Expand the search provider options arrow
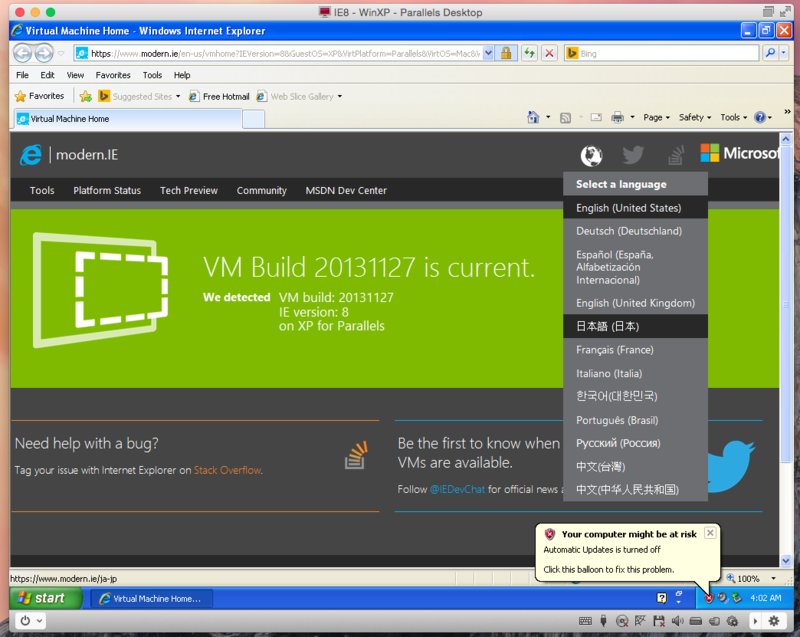 (784, 53)
